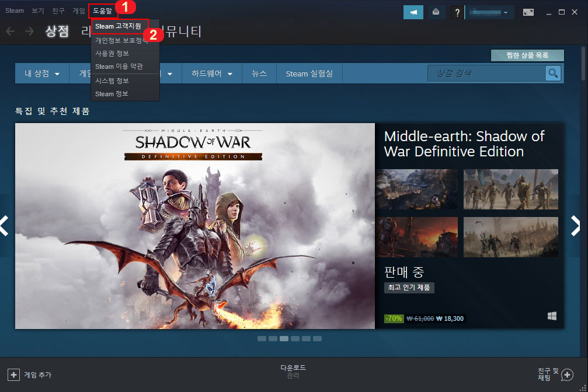Image resolution: width=588 pixels, height=392 pixels.
Task: Click the announcements megaphone icon
Action: (x=413, y=12)
